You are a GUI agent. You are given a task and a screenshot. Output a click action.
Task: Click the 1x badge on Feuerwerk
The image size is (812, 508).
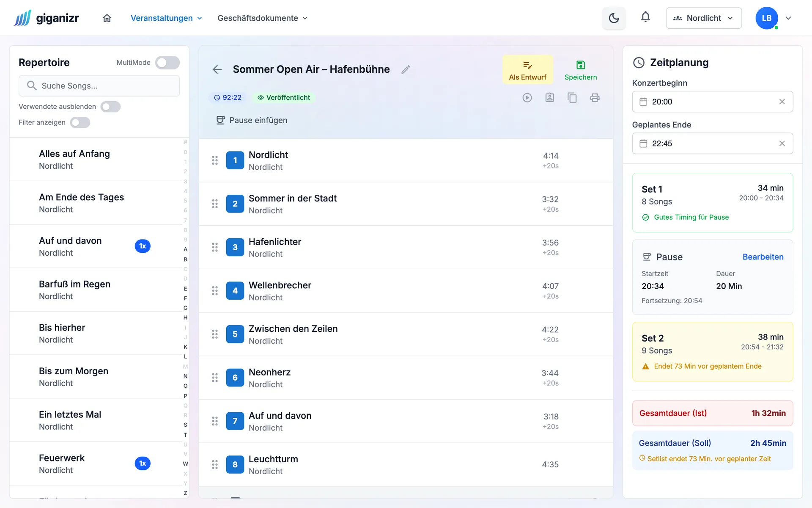point(143,464)
